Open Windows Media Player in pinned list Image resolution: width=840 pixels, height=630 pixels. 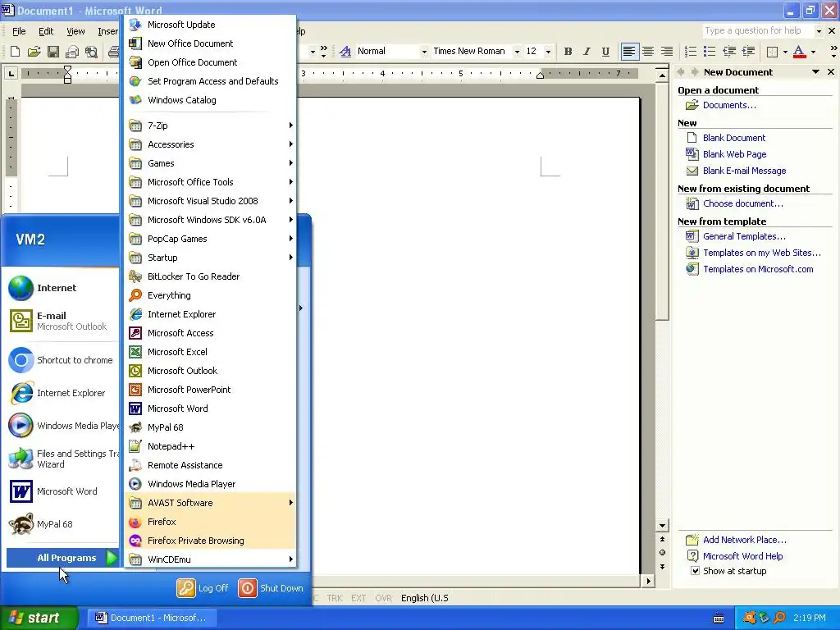(62, 426)
